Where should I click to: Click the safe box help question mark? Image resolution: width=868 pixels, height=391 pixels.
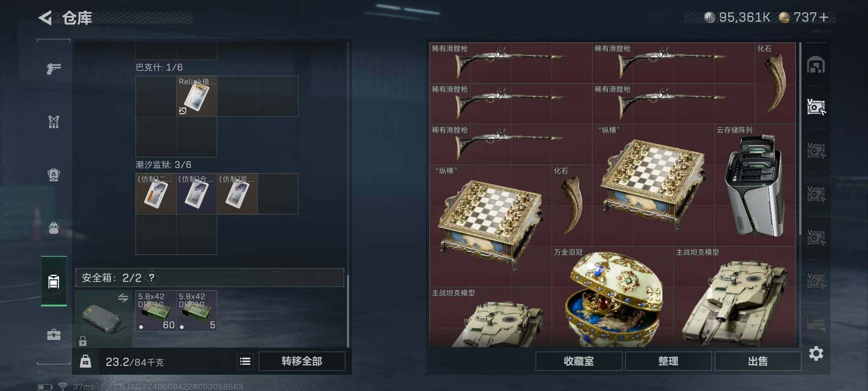pyautogui.click(x=152, y=278)
